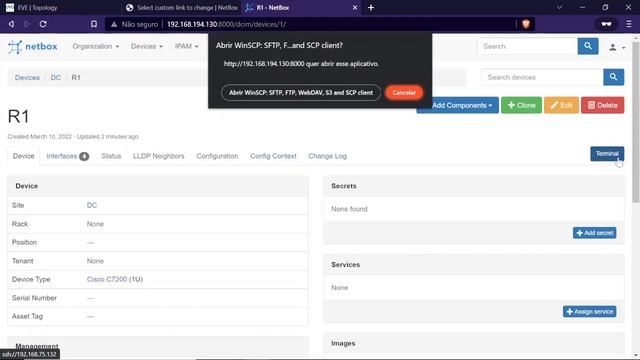Screen dimensions: 640x360
Task: Open the Change Log tab
Action: pos(327,156)
